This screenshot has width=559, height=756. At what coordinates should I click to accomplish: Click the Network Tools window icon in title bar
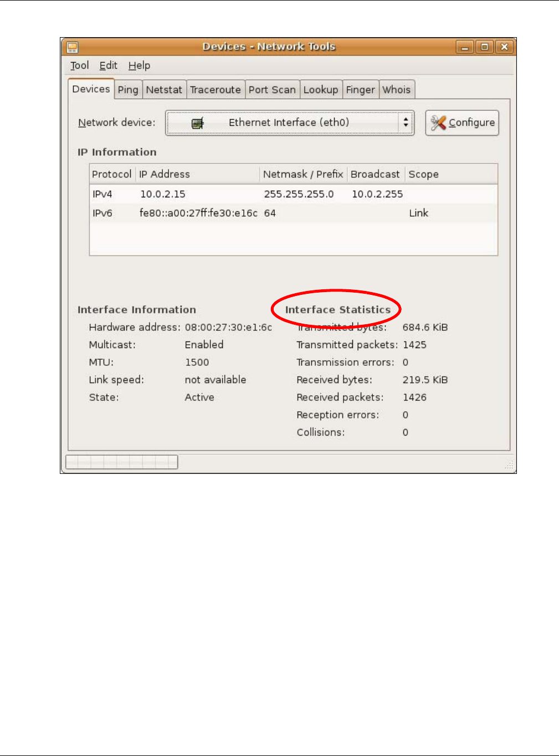tap(72, 47)
